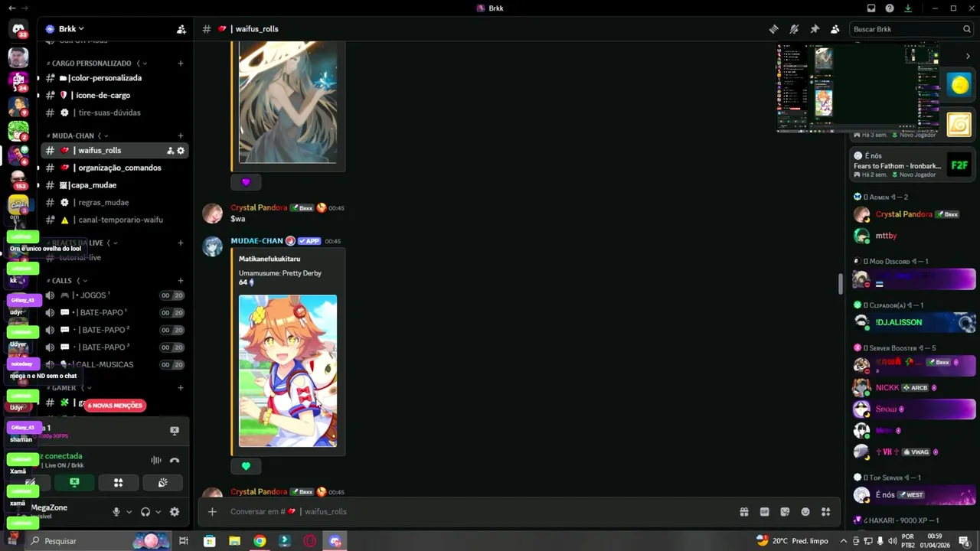
Task: Click the chat scrollbar thumb
Action: [x=841, y=283]
